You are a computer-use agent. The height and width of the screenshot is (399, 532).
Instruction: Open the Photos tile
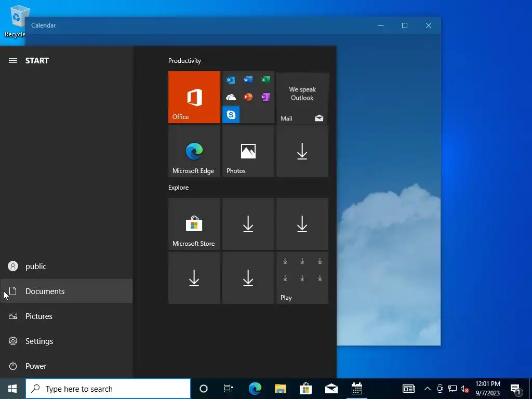coord(248,151)
